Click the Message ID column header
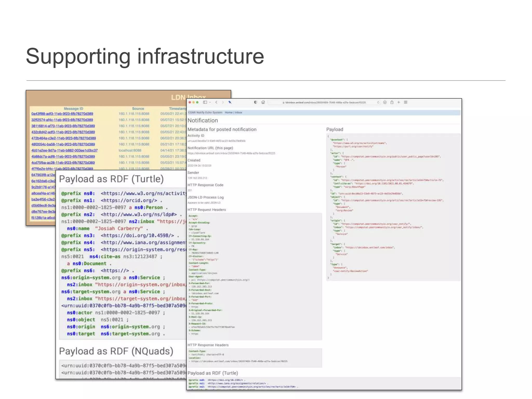 74,109
